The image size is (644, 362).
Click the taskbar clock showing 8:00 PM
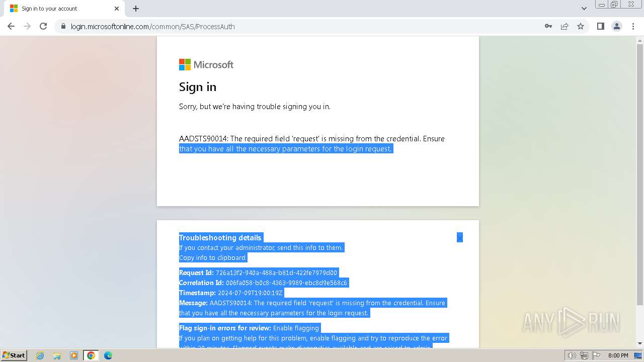pos(618,355)
